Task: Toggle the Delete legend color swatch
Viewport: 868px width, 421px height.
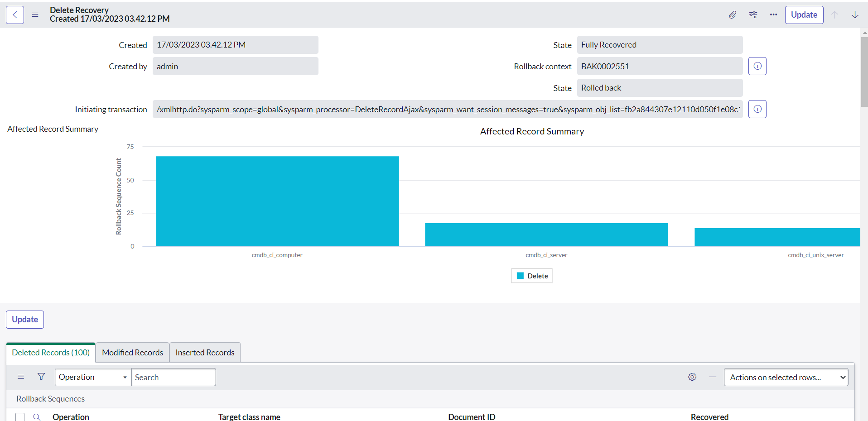Action: coord(520,276)
